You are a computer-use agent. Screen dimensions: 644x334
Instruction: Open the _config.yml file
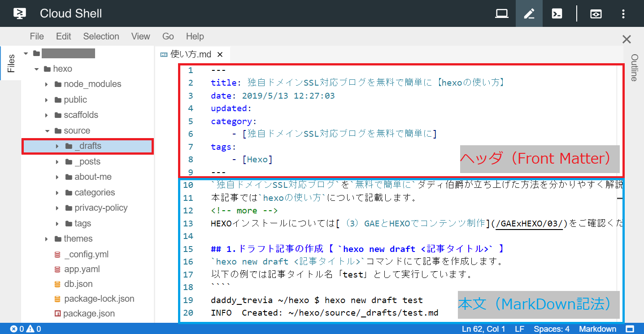(86, 255)
